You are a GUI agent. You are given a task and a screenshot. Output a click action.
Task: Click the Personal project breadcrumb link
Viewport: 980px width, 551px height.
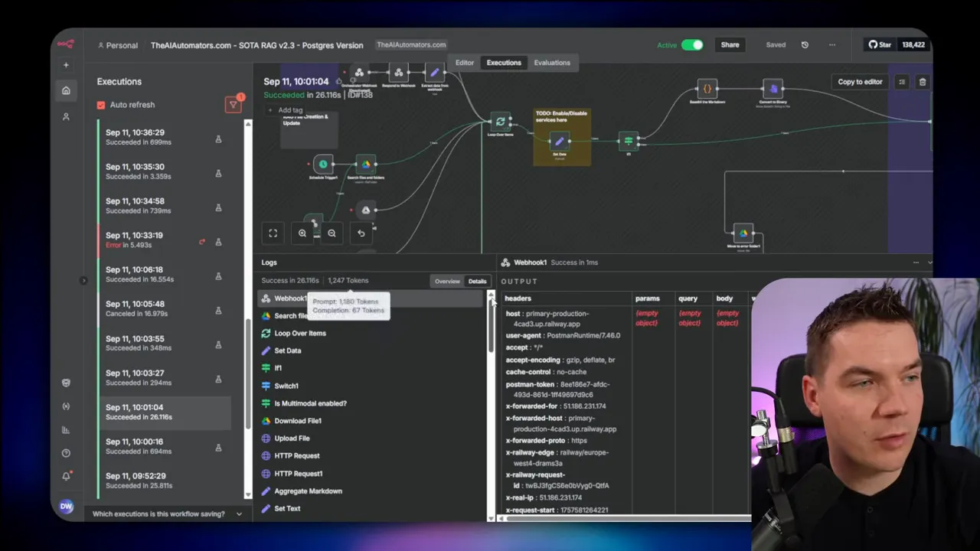pos(118,45)
